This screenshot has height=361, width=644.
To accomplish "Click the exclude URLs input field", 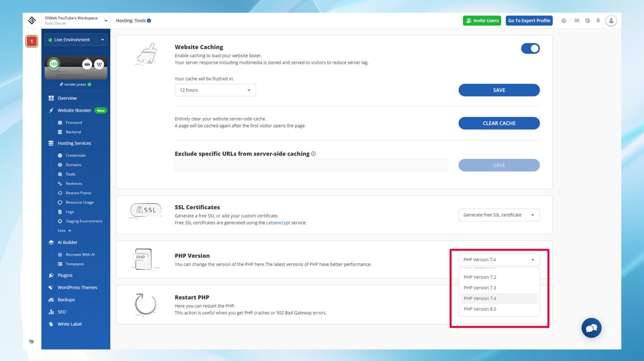I will coord(311,165).
